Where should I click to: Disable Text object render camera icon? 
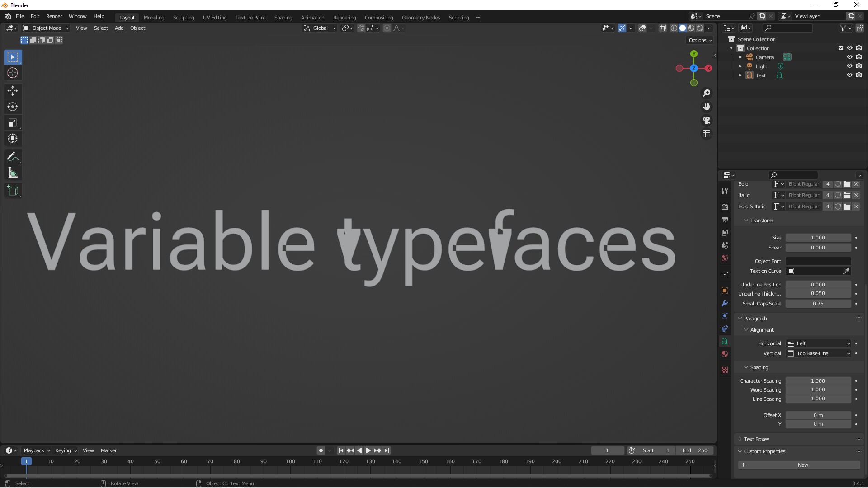click(x=859, y=75)
